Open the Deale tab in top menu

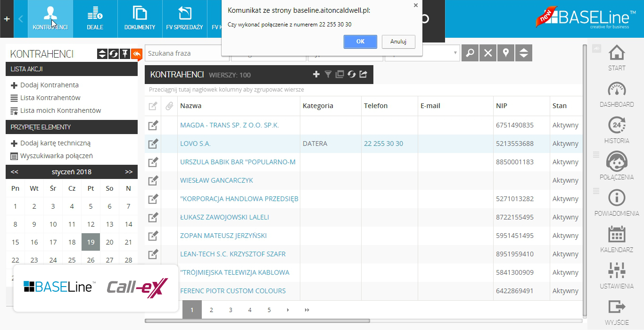click(x=95, y=19)
